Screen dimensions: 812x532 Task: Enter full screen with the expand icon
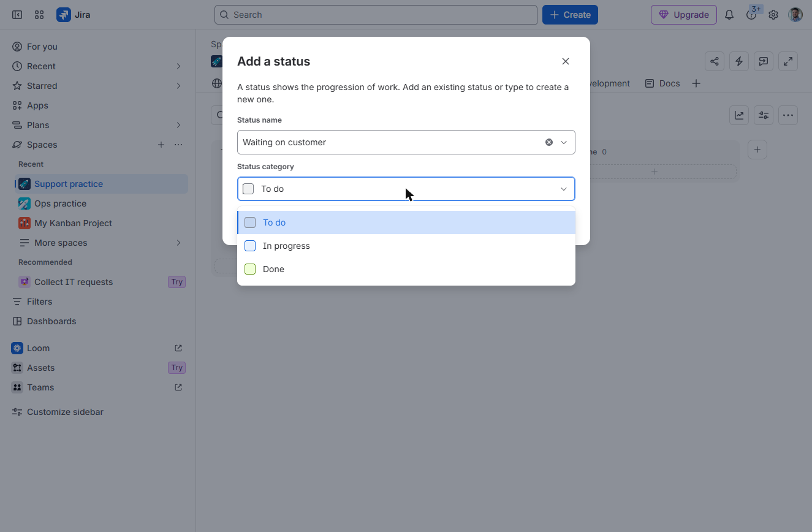point(788,61)
